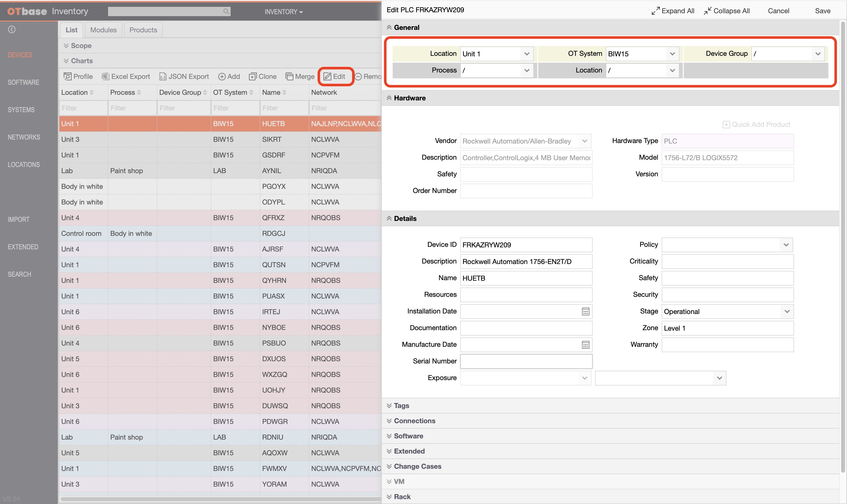
Task: Open the INVENTORY dropdown menu
Action: point(284,12)
